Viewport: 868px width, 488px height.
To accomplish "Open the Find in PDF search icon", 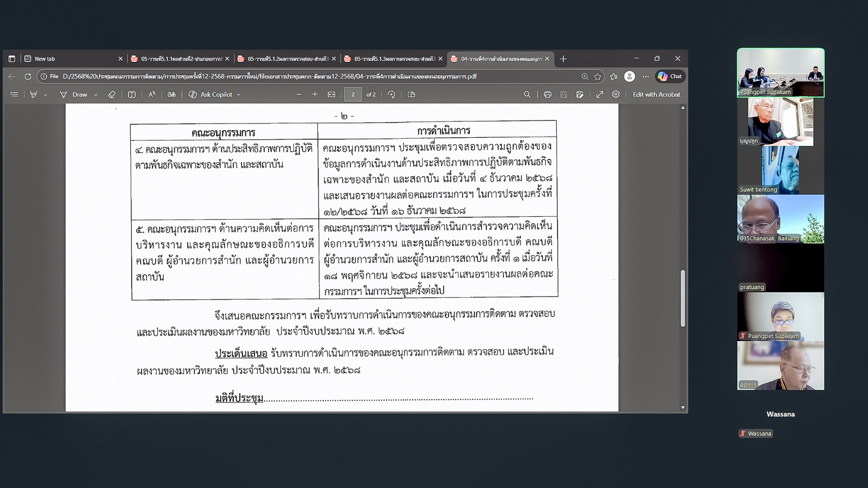I will (527, 94).
